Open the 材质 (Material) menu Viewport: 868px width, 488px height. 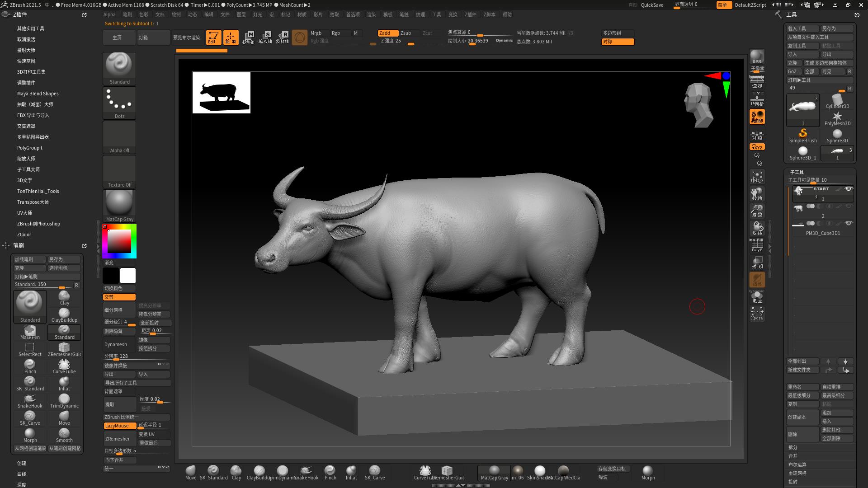(302, 14)
